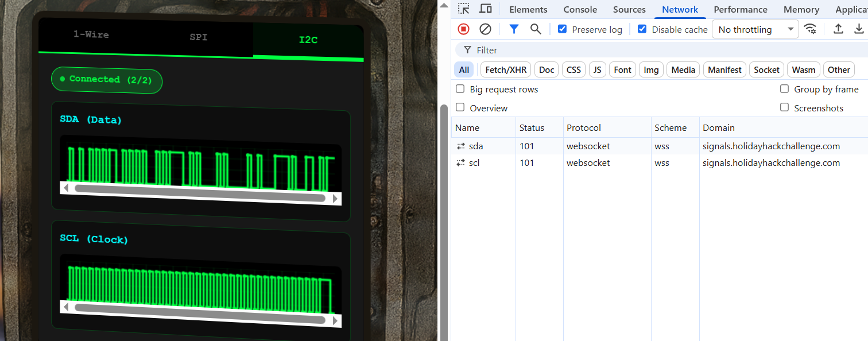Switch to the SPI protocol tab

(x=199, y=37)
